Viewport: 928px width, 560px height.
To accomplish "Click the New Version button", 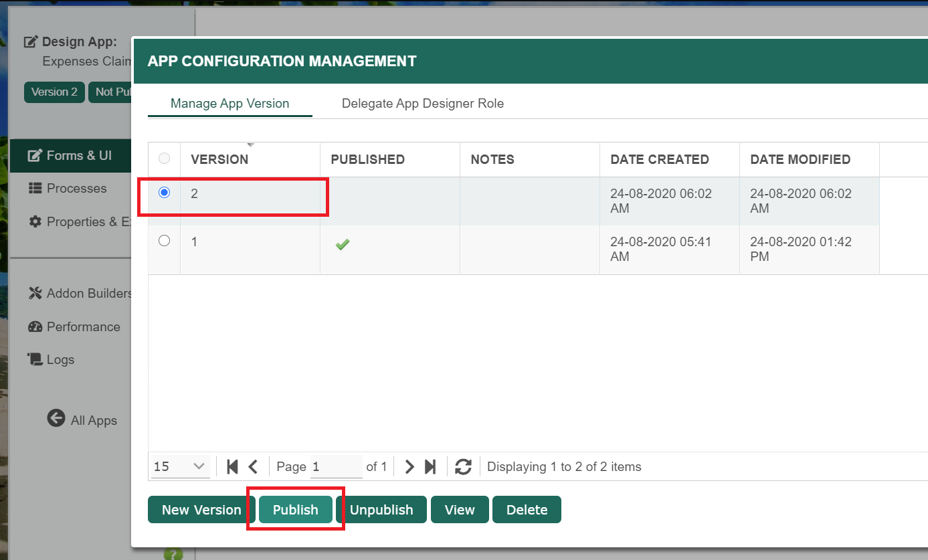I will tap(201, 510).
